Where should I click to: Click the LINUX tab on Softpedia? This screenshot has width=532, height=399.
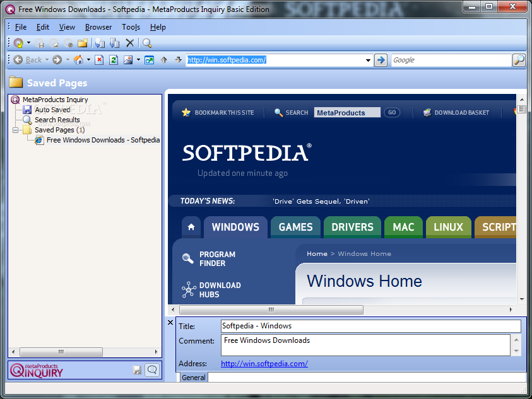coord(448,227)
